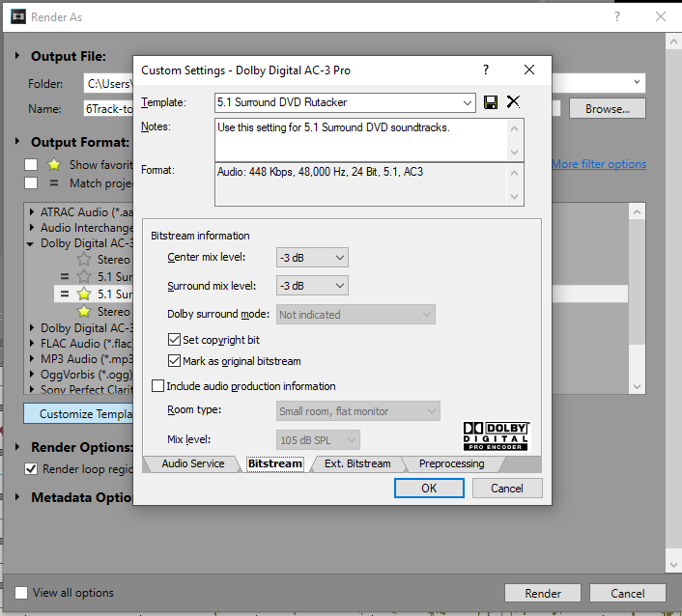
Task: Expand FLAC Audio format tree item
Action: point(31,344)
